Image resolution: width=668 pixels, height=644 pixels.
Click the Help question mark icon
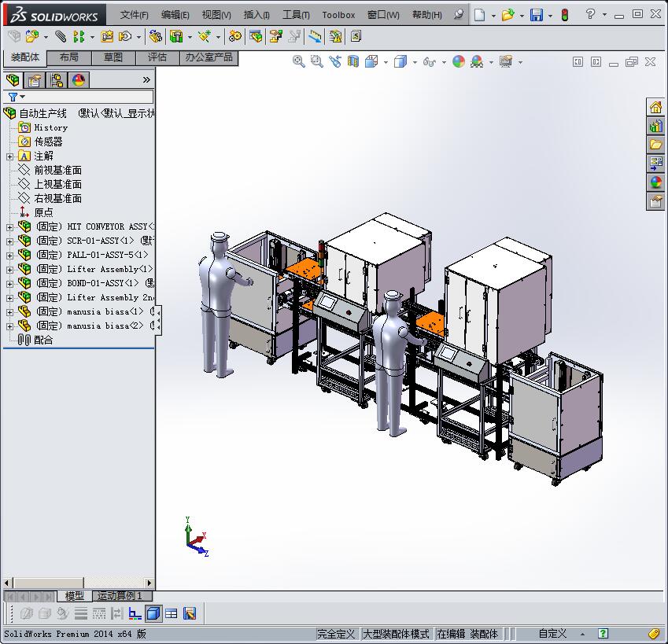coord(590,14)
